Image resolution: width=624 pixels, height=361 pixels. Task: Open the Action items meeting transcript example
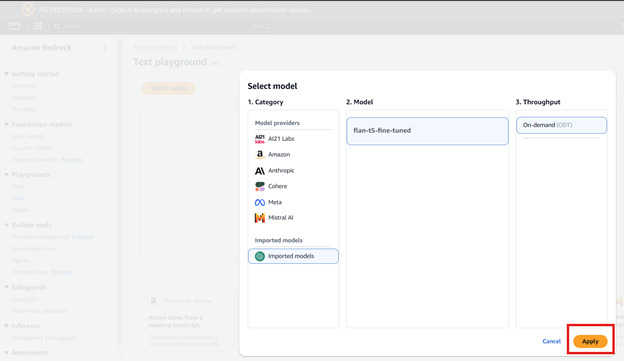[184, 321]
